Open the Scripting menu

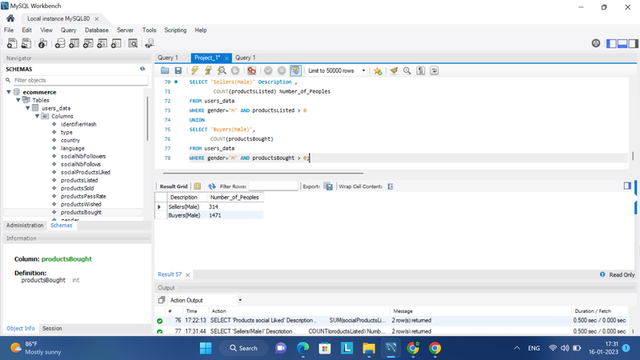pyautogui.click(x=176, y=30)
